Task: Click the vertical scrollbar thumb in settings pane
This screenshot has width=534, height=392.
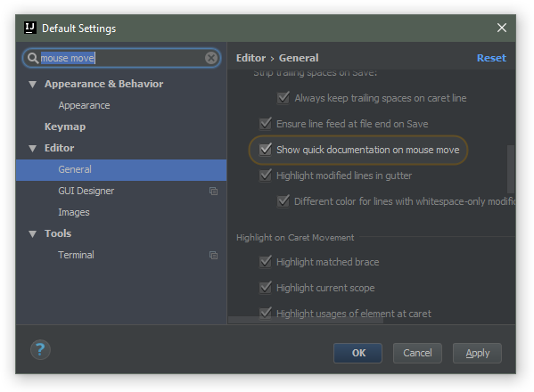Action: [510, 168]
